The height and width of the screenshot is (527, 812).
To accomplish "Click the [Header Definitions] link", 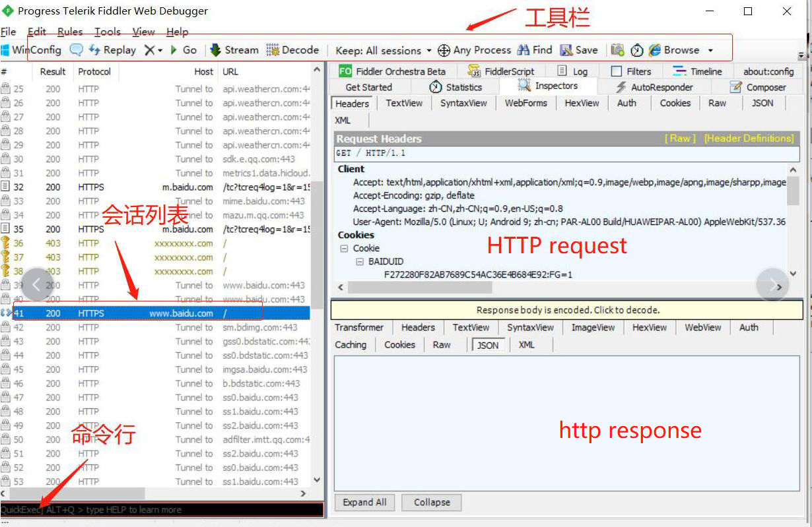I will click(749, 139).
